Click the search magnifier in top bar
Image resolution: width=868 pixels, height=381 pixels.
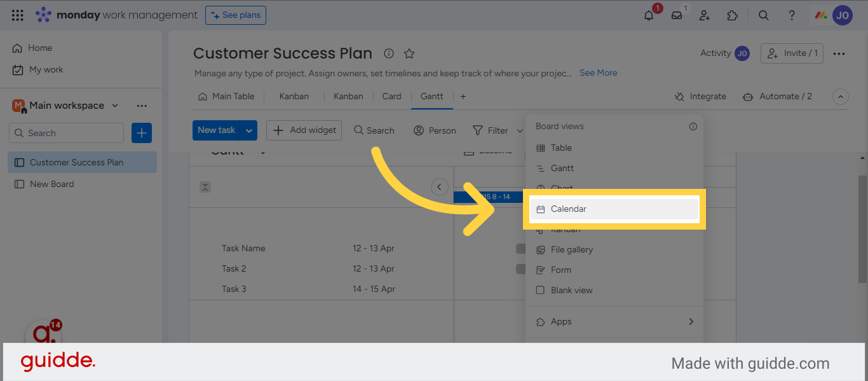pos(764,15)
